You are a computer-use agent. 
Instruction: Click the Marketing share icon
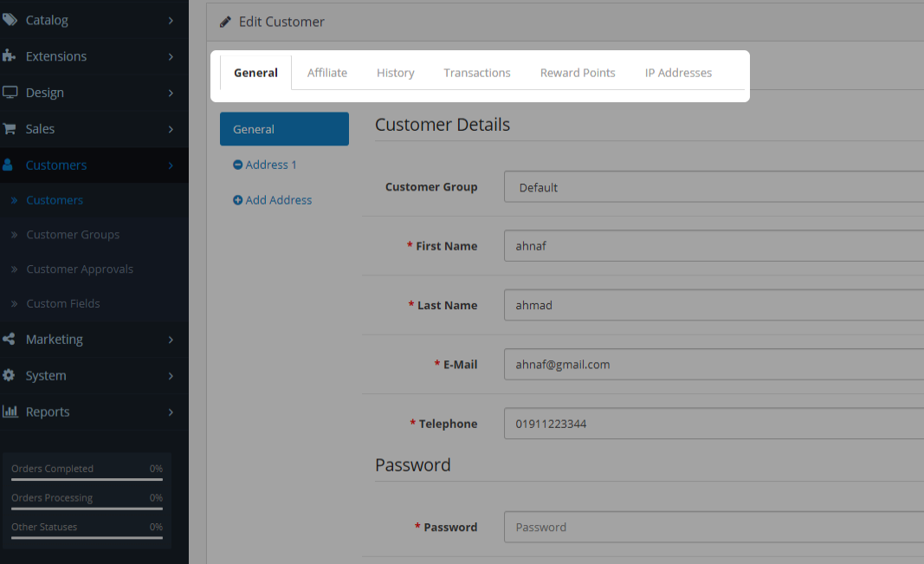[10, 340]
